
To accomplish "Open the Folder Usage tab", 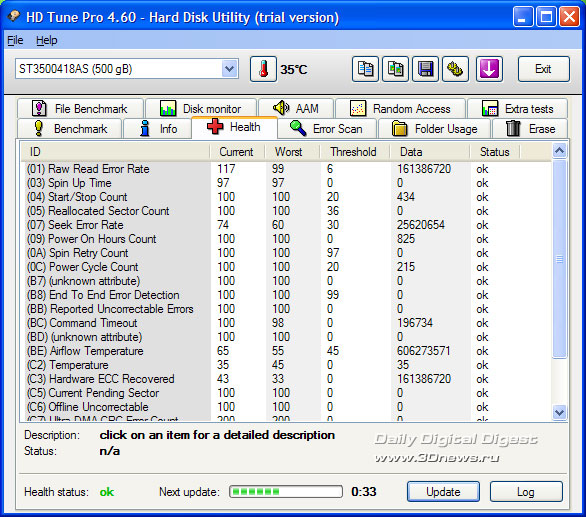I will pyautogui.click(x=435, y=129).
